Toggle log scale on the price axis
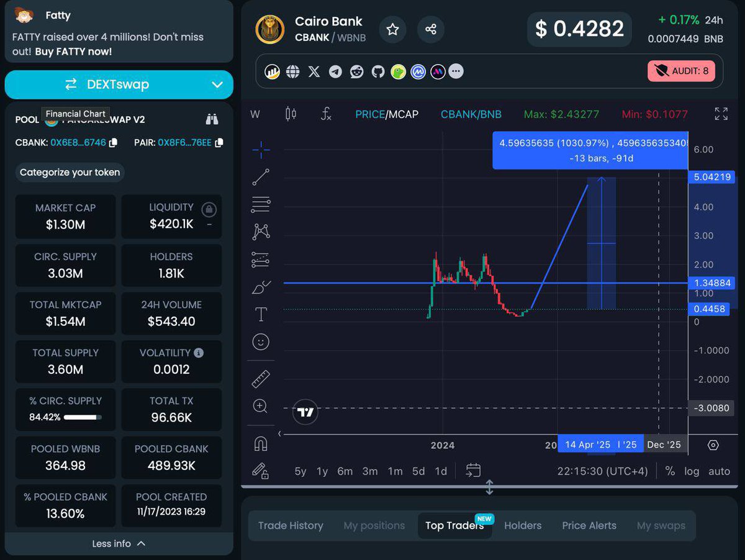 point(692,471)
